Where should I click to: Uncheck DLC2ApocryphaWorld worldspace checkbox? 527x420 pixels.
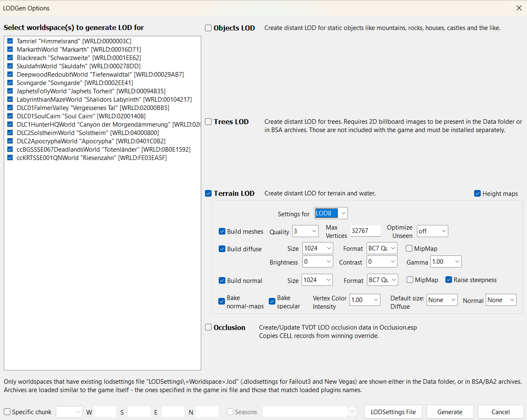(10, 141)
